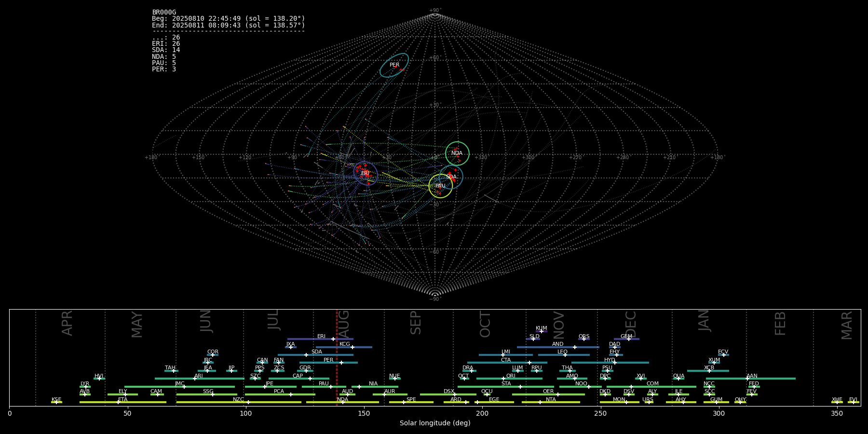Click the red dashed current solar longitude marker
The height and width of the screenshot is (434, 868).
(337, 358)
